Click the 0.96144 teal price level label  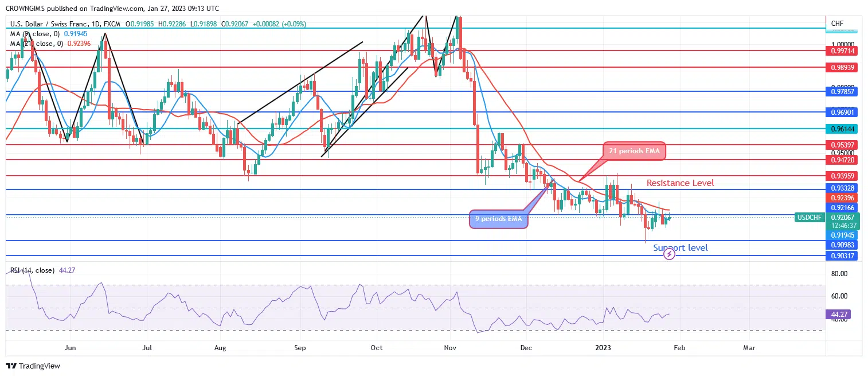842,129
